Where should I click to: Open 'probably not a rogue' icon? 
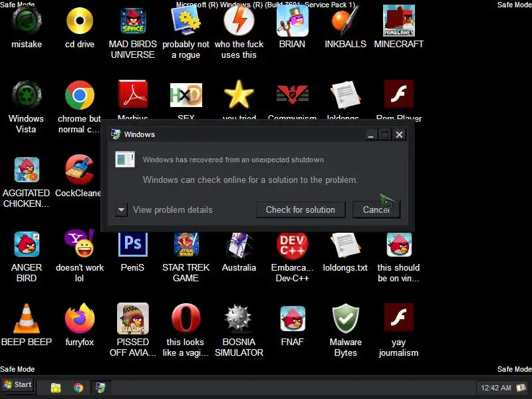coord(186,21)
